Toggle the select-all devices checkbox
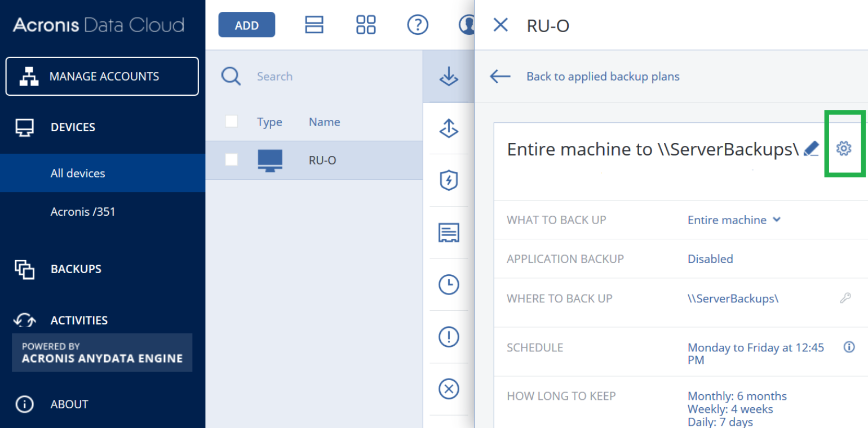Viewport: 868px width, 428px height. [231, 121]
